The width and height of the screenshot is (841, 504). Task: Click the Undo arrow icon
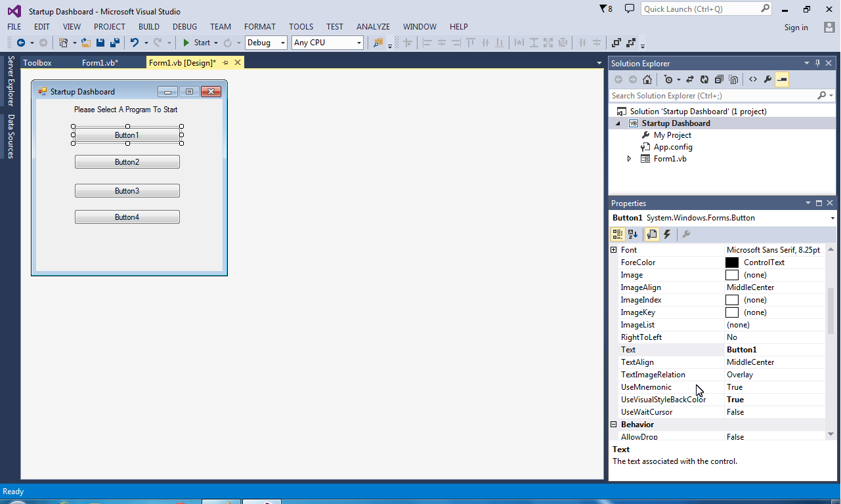tap(134, 43)
